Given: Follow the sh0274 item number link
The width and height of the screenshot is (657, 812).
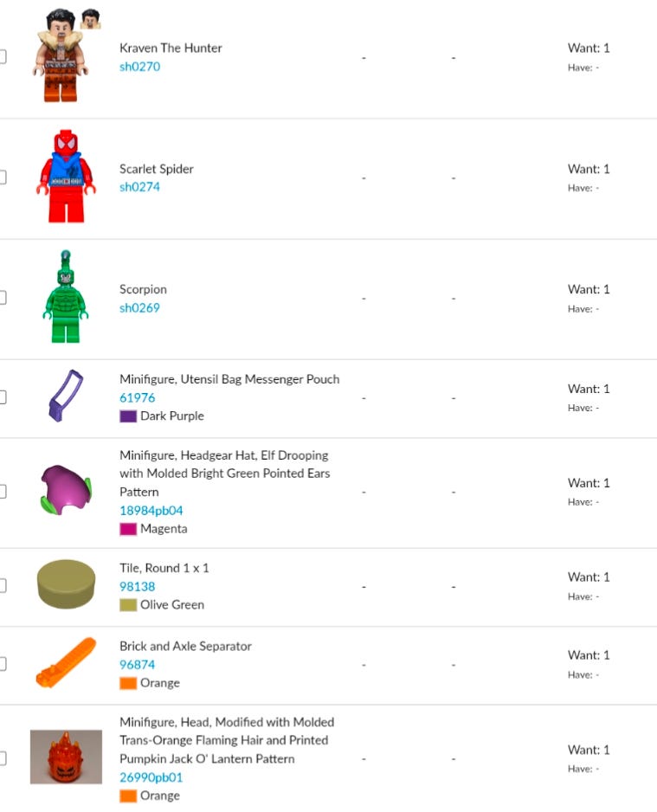Looking at the screenshot, I should (139, 187).
